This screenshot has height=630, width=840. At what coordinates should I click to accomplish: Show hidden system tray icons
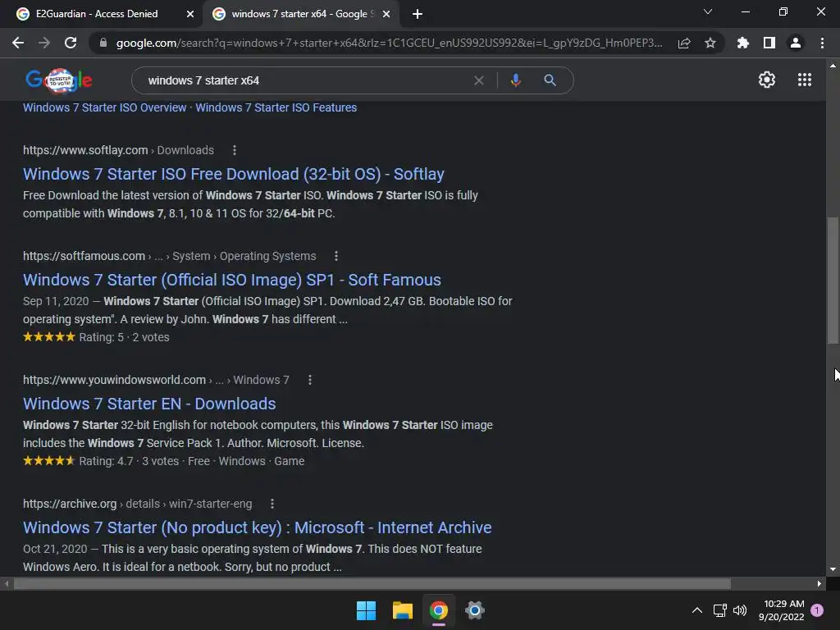pyautogui.click(x=697, y=610)
